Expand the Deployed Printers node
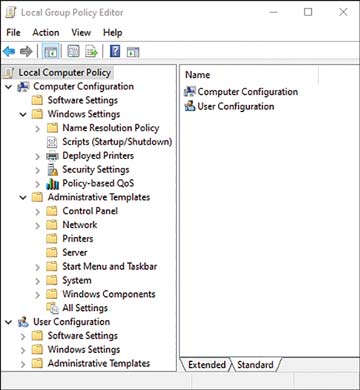The width and height of the screenshot is (360, 390). pos(38,156)
